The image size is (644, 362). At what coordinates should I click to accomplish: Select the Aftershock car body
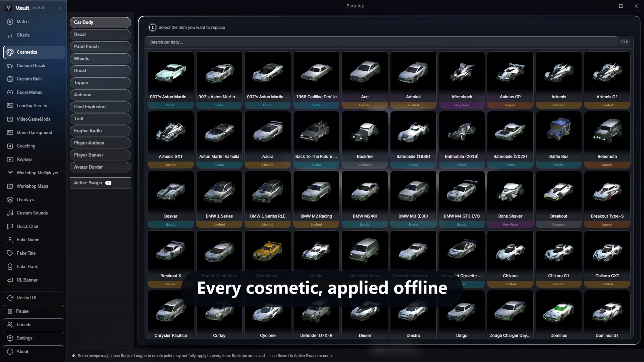tap(462, 80)
